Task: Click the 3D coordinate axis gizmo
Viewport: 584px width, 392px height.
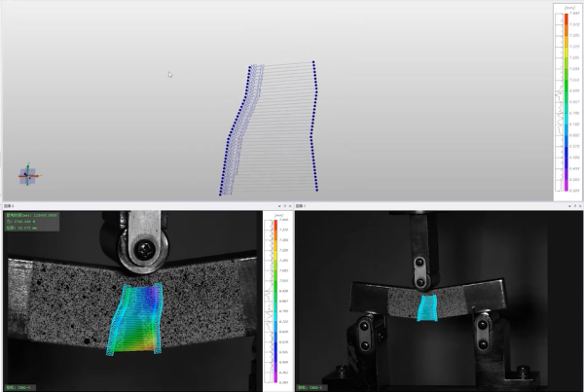Action: (27, 176)
